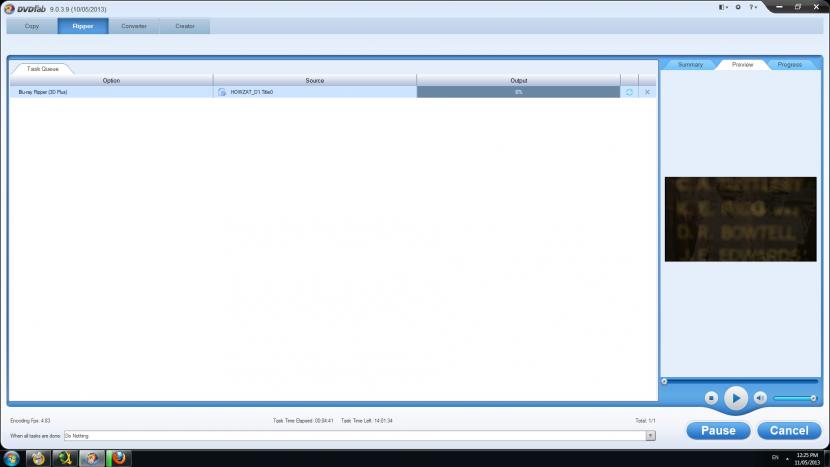This screenshot has width=830, height=467.
Task: Click the EN language indicator in the tray
Action: [x=775, y=457]
